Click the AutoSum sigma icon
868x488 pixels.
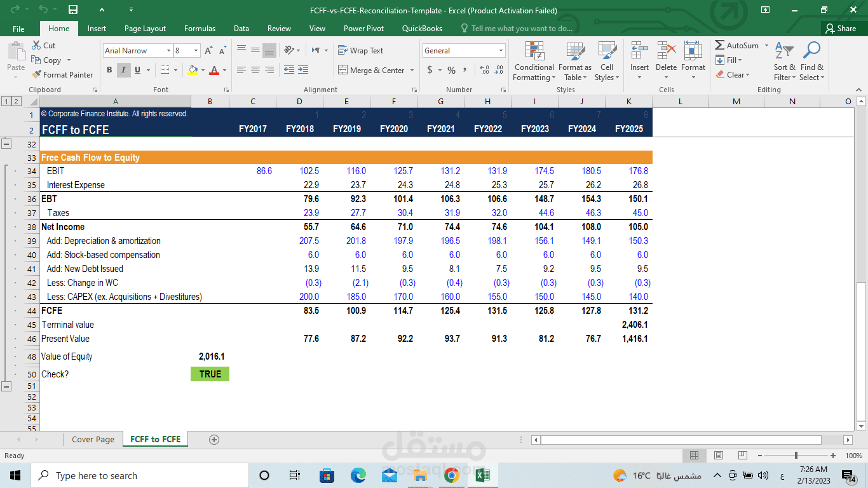[x=719, y=45]
